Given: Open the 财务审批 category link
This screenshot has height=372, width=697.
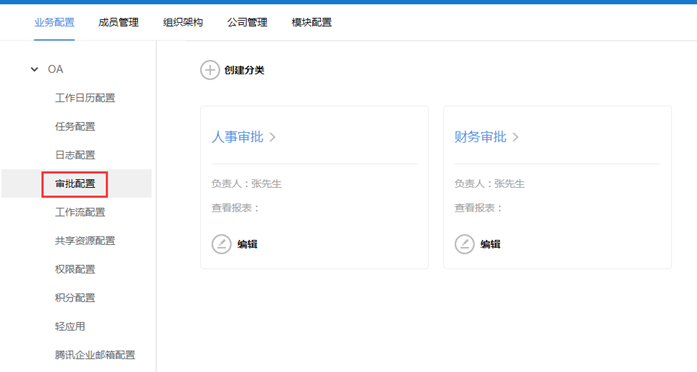Looking at the screenshot, I should [481, 137].
